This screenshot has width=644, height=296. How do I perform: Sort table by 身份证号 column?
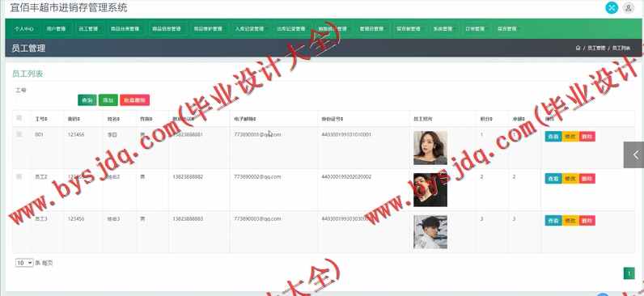tap(333, 119)
